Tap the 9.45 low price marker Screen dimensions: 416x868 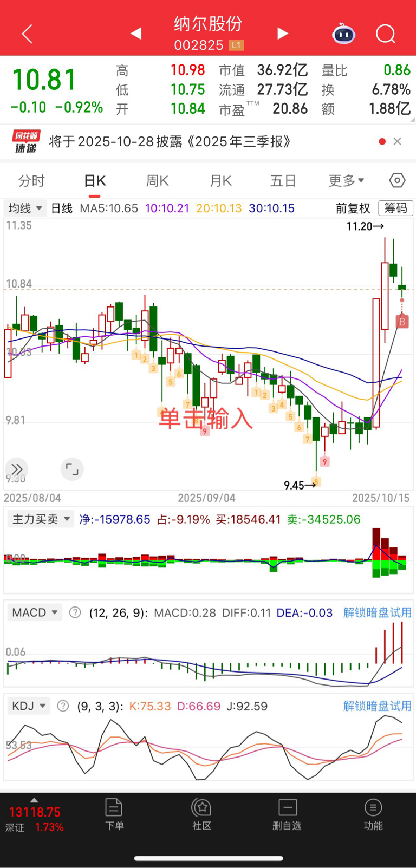[x=300, y=485]
